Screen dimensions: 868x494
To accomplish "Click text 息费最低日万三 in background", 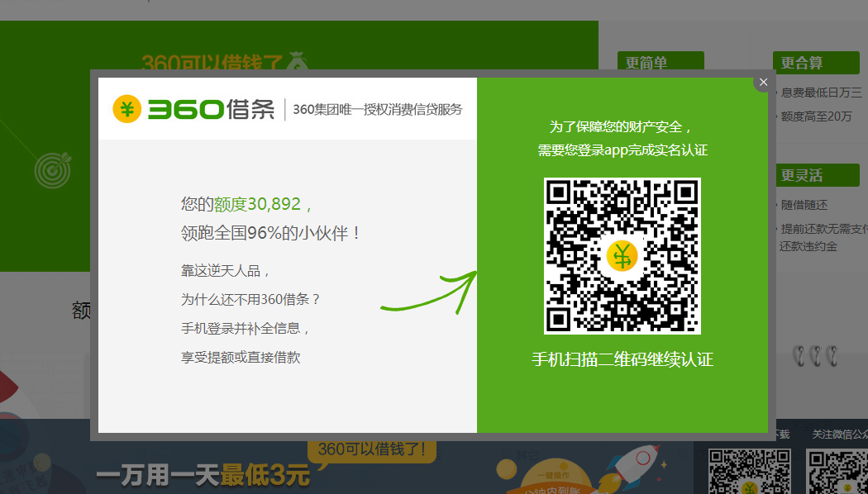I will (822, 93).
